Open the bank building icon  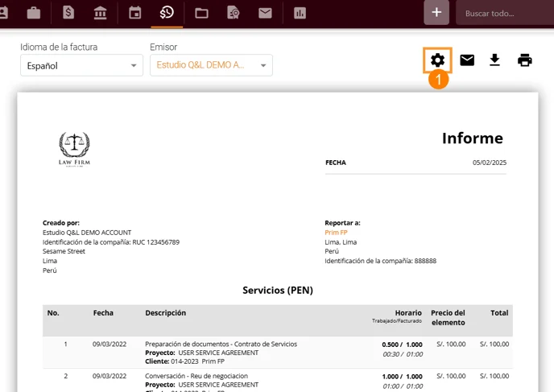tap(101, 14)
